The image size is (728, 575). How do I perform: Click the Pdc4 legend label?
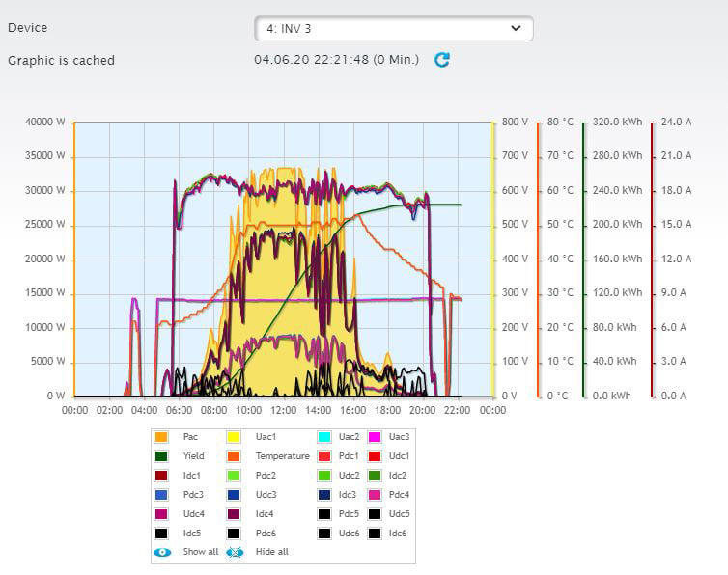point(400,495)
